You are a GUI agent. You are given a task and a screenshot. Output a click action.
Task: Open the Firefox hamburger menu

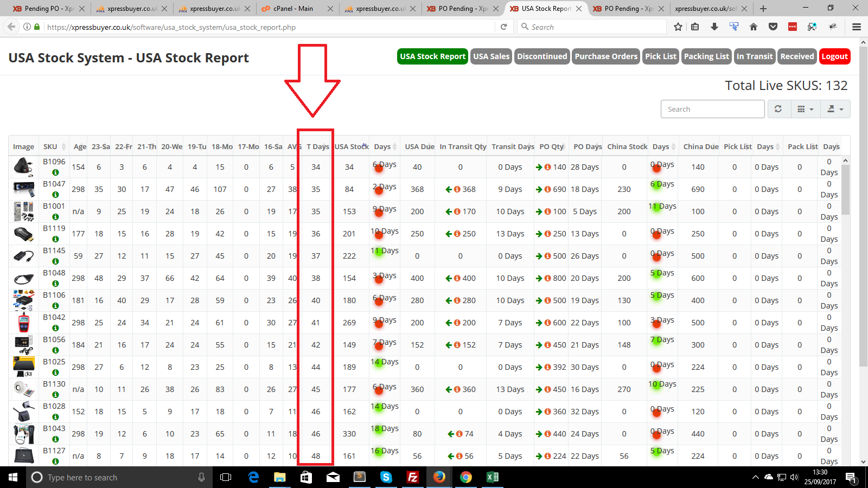click(x=857, y=27)
